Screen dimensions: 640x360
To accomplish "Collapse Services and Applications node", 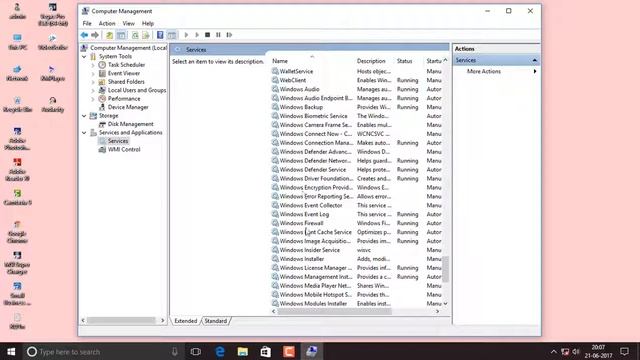I will pos(84,133).
